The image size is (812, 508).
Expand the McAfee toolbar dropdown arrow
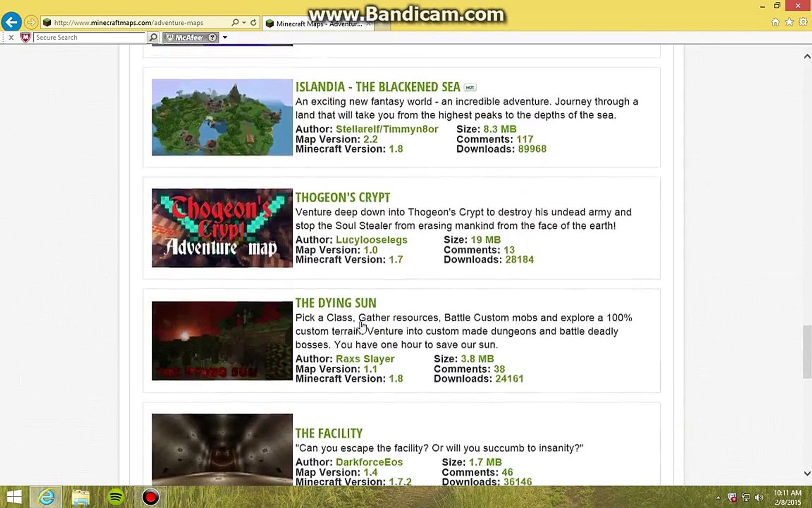(x=225, y=37)
